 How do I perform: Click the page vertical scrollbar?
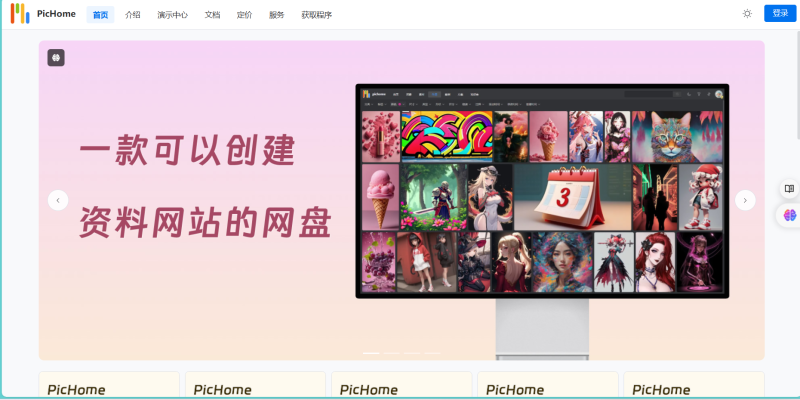coord(797,87)
